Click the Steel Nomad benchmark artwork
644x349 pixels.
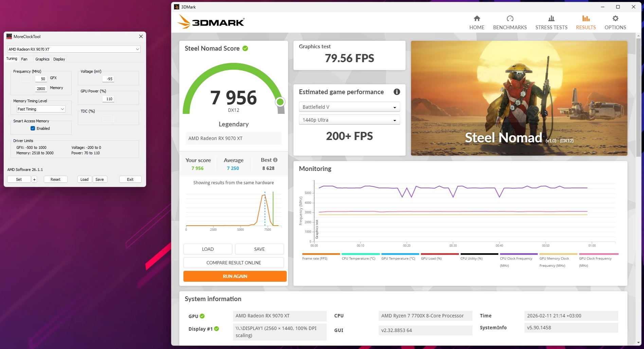(x=519, y=98)
